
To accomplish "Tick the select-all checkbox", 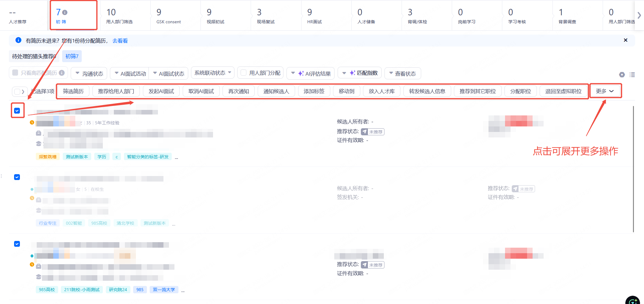I will coord(17,92).
